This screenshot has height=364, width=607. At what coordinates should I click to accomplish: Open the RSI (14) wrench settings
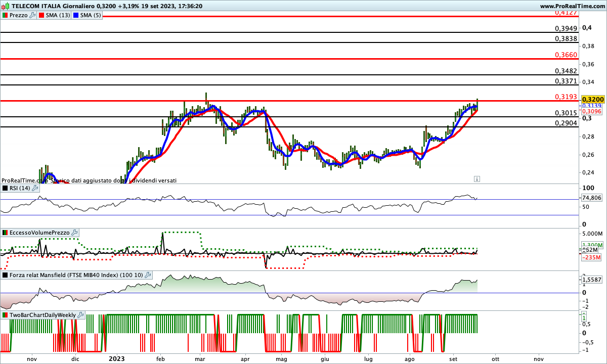click(35, 188)
